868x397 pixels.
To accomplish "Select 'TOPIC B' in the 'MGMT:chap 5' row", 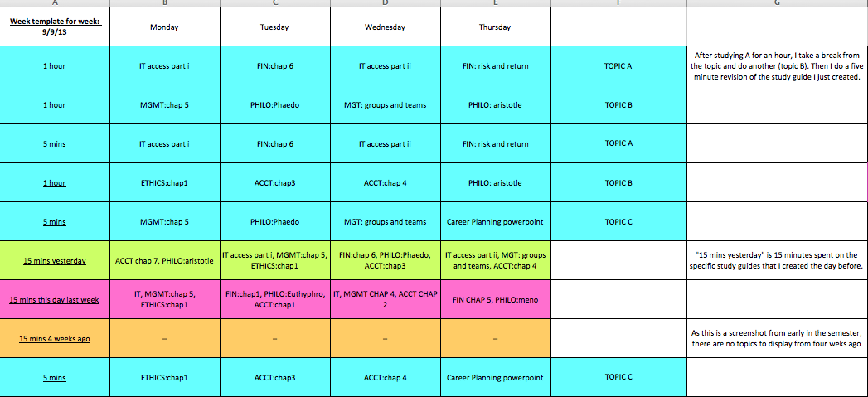I will point(619,104).
